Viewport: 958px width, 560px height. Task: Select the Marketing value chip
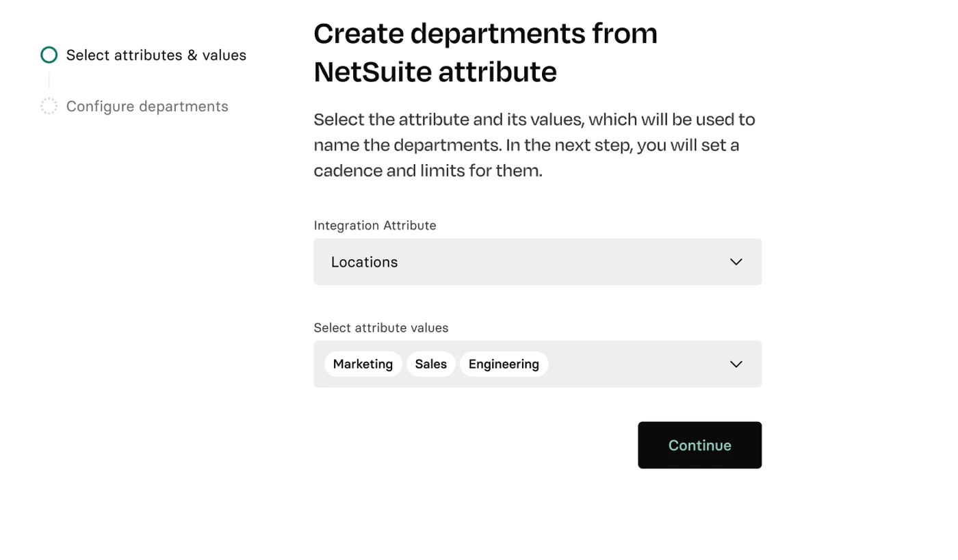(363, 364)
